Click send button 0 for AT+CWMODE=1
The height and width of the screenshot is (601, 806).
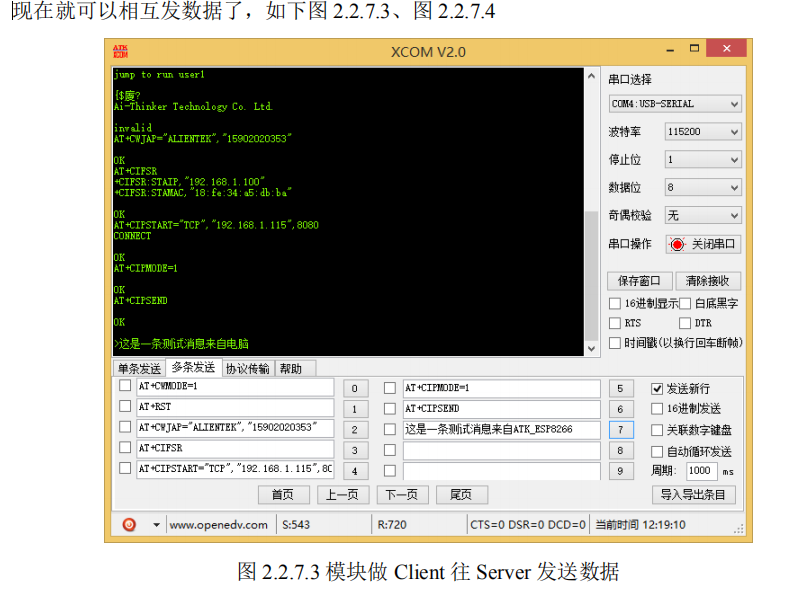(355, 388)
